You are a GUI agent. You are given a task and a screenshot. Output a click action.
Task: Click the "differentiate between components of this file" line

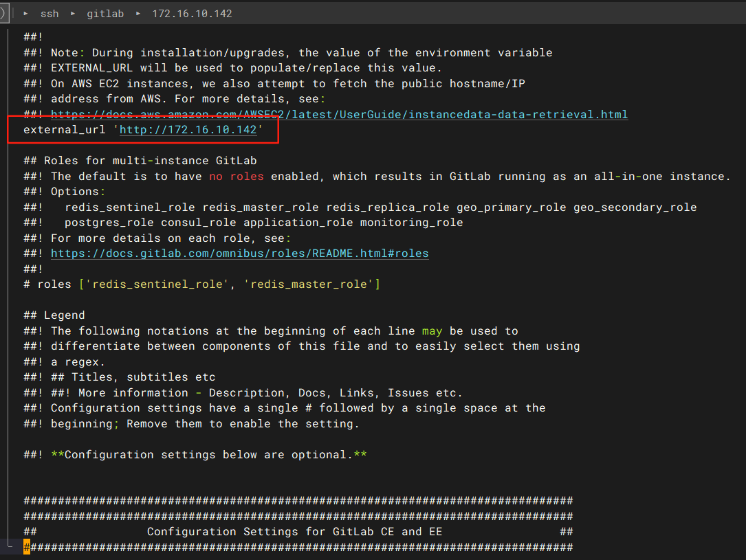tap(302, 346)
